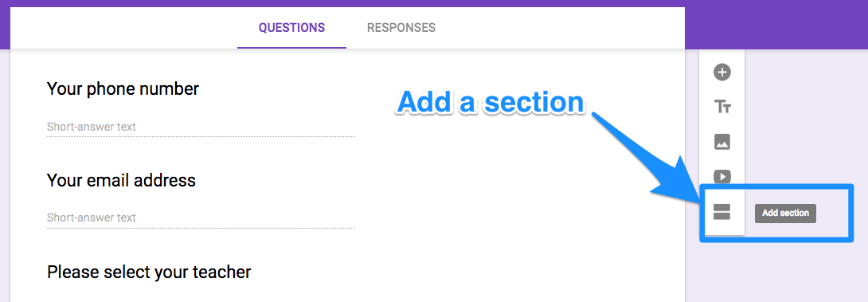
Task: Click the Short-answer text field under phone number
Action: click(201, 127)
